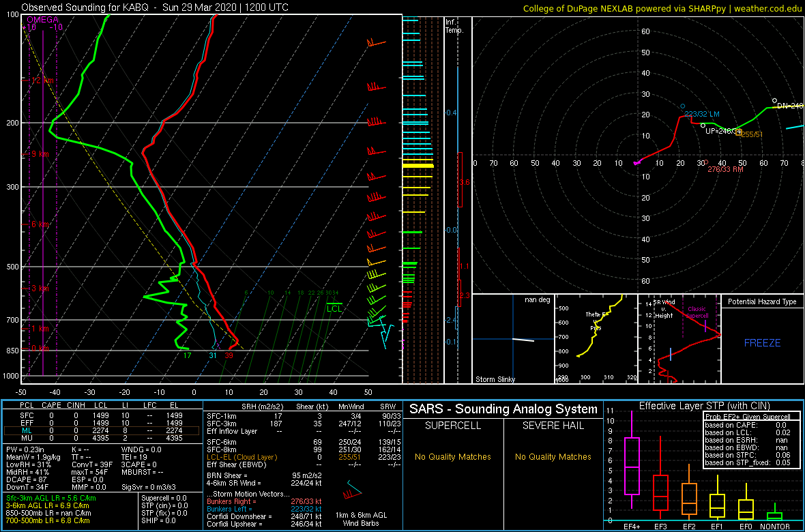Click the green 'Sfc-3km AGL LR' lapse rate
The width and height of the screenshot is (805, 532).
tap(51, 499)
